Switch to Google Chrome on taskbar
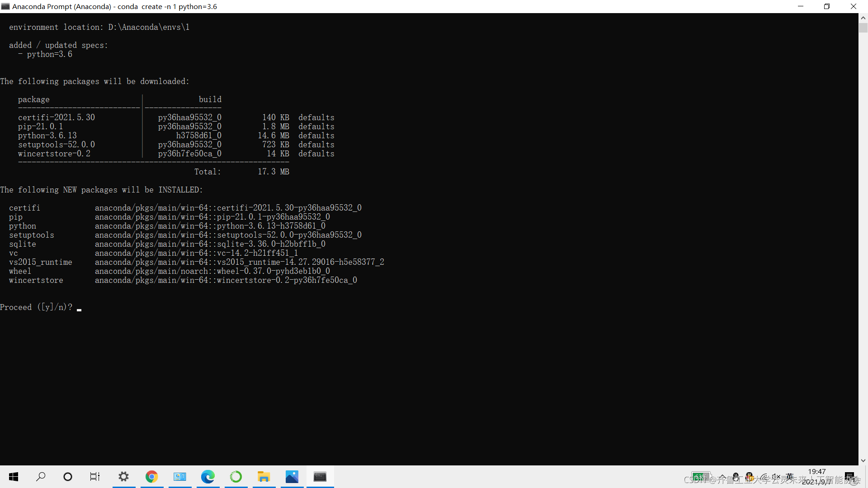 pyautogui.click(x=151, y=477)
